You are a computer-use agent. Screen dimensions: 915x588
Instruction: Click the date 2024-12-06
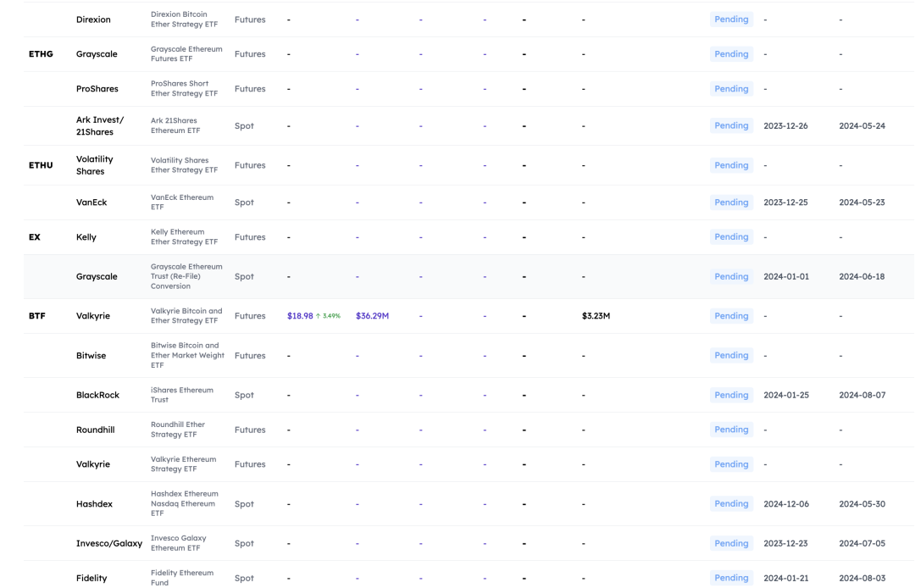[x=786, y=504]
